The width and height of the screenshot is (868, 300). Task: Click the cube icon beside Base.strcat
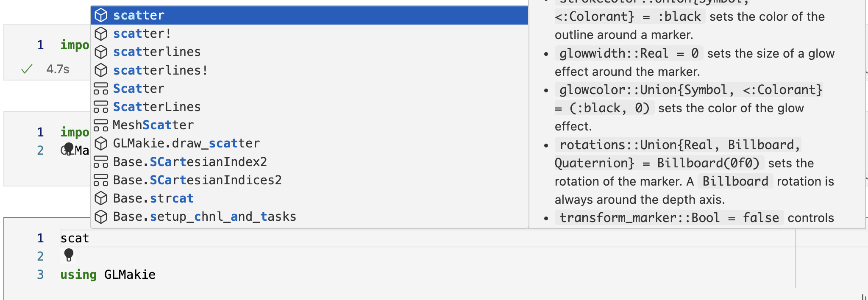click(101, 198)
